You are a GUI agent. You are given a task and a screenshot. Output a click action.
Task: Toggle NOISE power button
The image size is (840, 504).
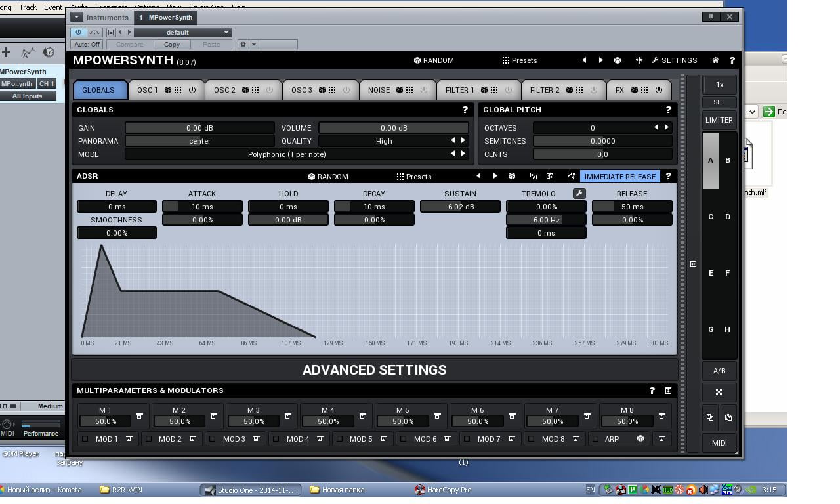[x=424, y=90]
